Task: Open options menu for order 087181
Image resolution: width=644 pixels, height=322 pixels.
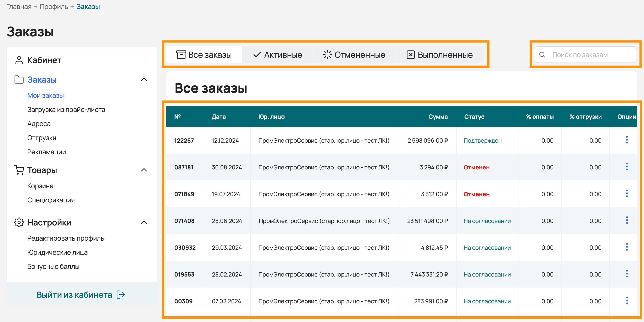Action: 627,167
